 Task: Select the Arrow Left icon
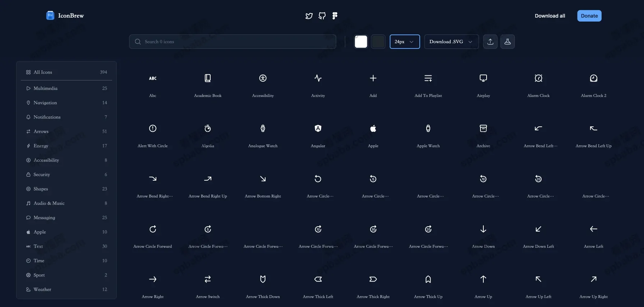tap(594, 229)
